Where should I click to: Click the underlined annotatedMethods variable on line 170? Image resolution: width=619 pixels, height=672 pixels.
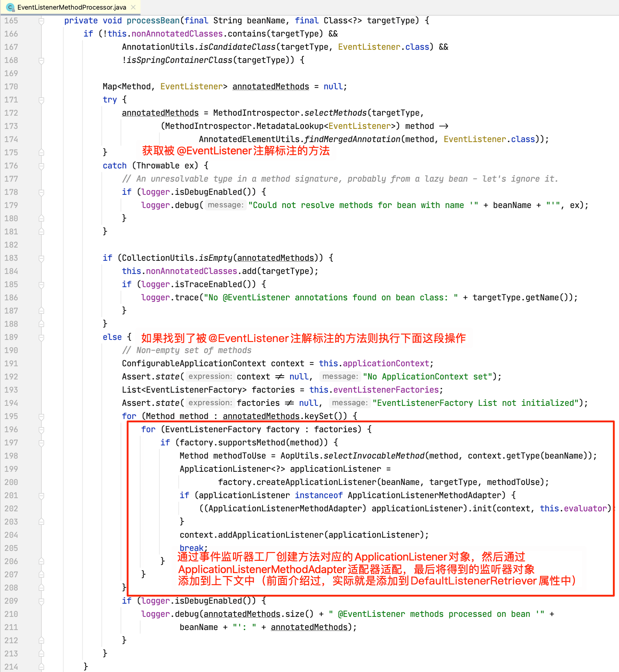click(270, 87)
